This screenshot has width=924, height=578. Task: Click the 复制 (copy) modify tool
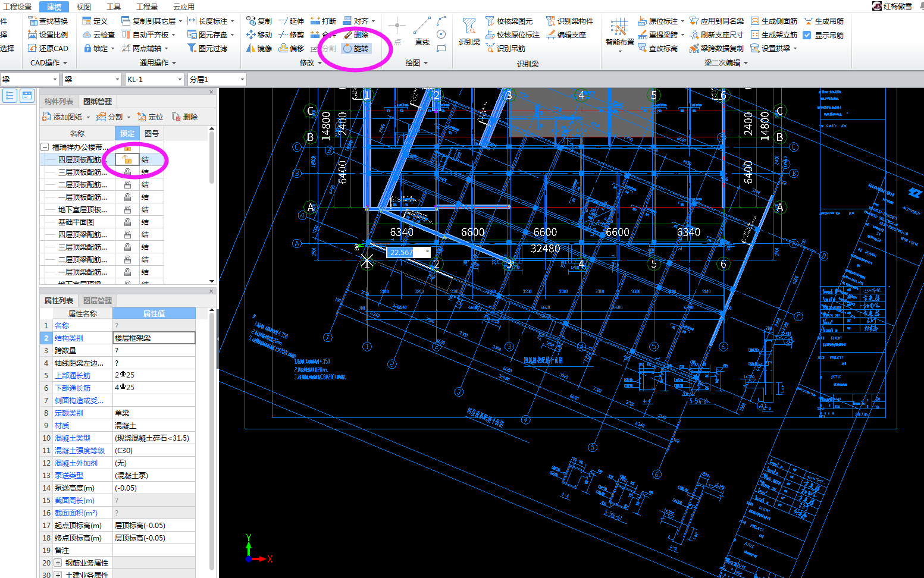(x=259, y=21)
